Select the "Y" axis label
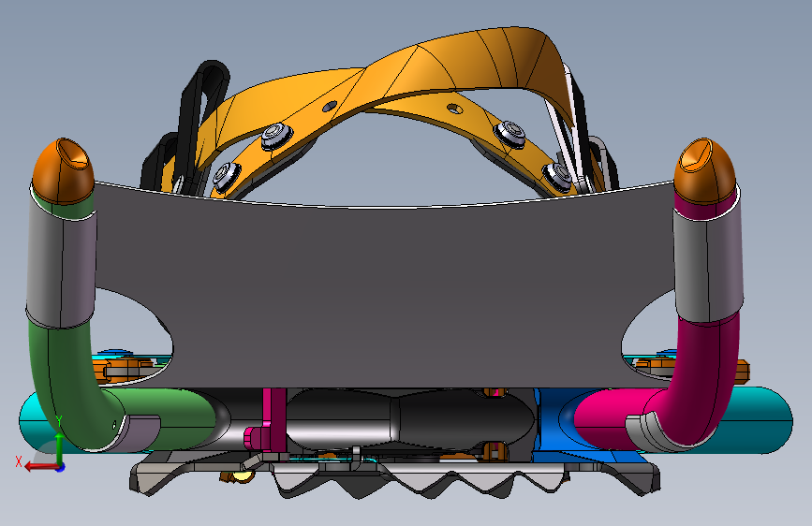This screenshot has width=812, height=526. tap(60, 421)
